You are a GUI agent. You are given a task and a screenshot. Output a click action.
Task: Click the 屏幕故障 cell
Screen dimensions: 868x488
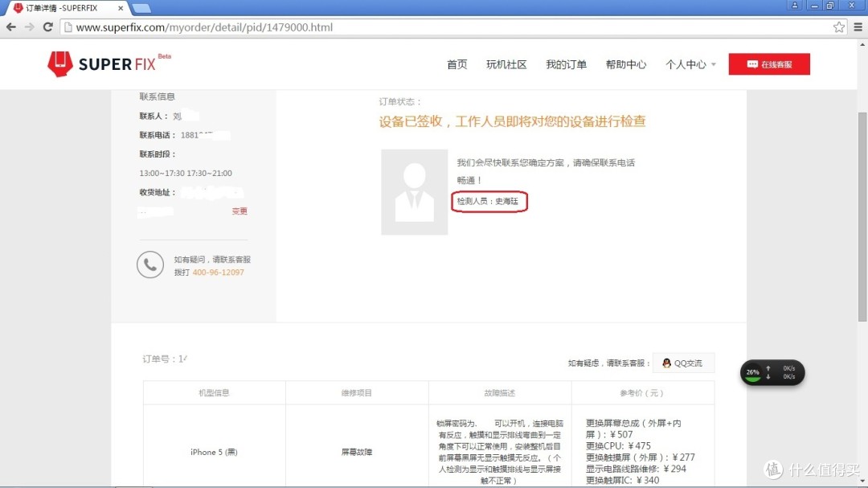(357, 452)
